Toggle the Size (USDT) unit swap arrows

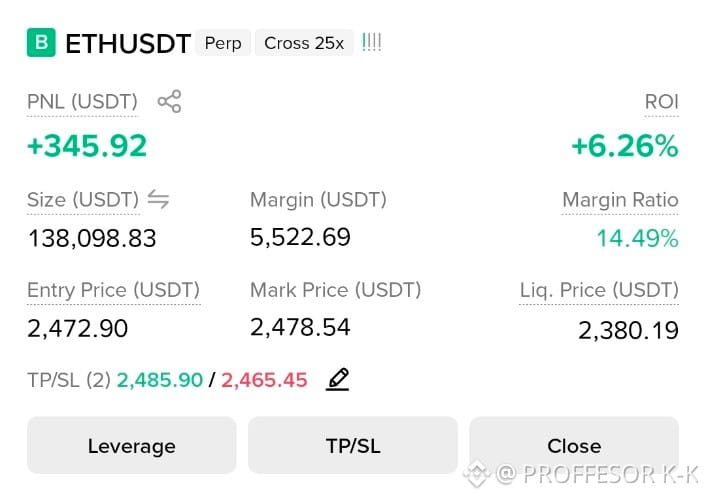click(x=158, y=199)
